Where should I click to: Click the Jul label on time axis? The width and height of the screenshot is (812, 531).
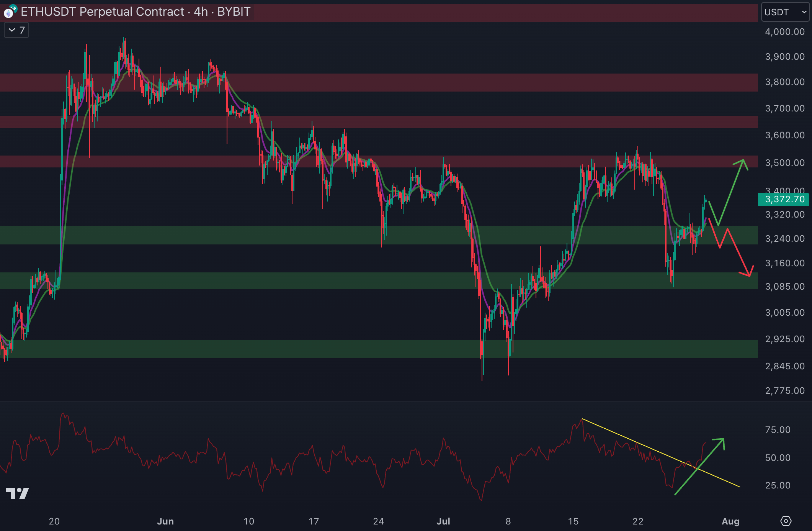(443, 521)
